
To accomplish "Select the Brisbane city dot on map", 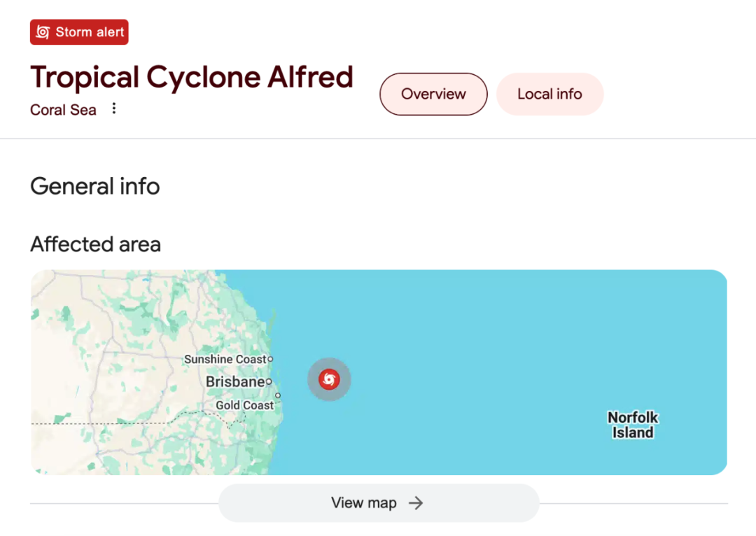I will click(x=269, y=382).
